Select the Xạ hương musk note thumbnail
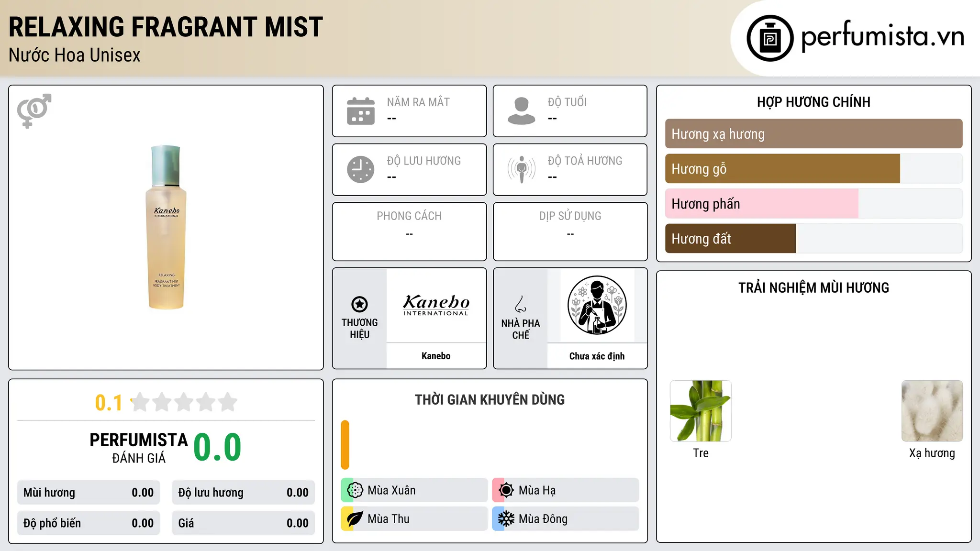Screen dimensions: 980x551 click(x=932, y=411)
